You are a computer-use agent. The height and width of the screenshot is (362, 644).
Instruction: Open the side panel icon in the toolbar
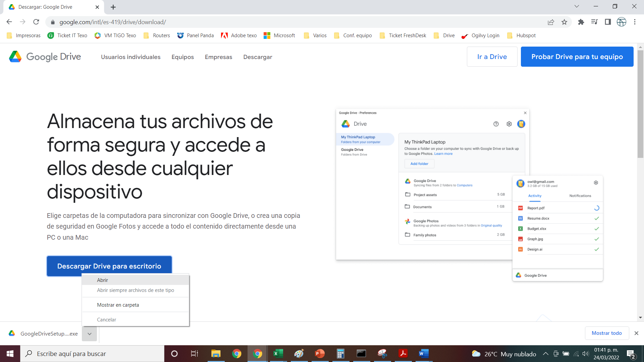coord(608,22)
